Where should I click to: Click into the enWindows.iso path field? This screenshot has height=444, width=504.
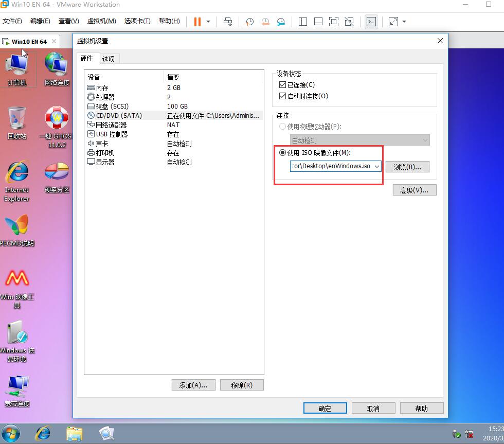[x=331, y=166]
